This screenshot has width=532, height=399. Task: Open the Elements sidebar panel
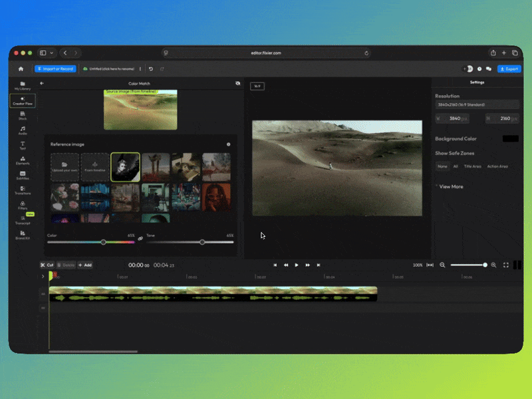click(23, 160)
